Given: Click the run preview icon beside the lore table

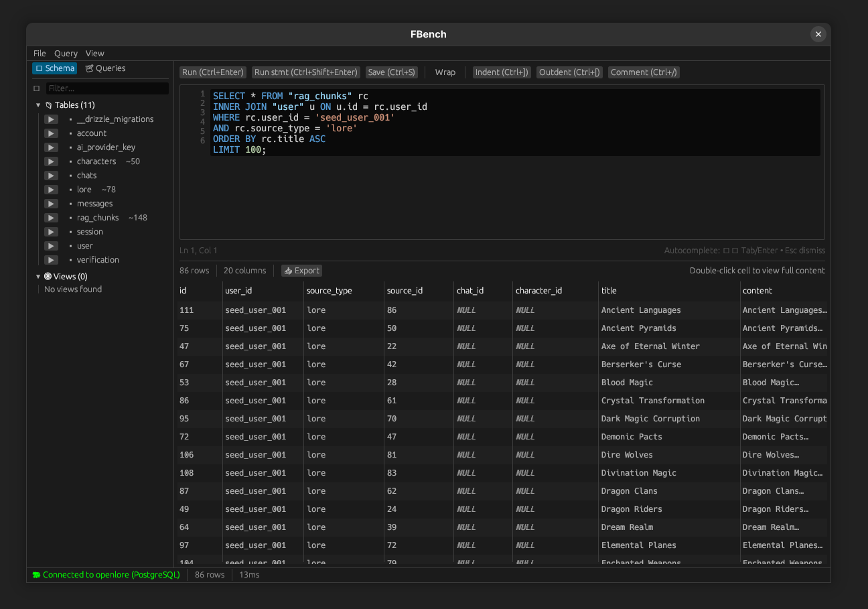Looking at the screenshot, I should pyautogui.click(x=51, y=189).
